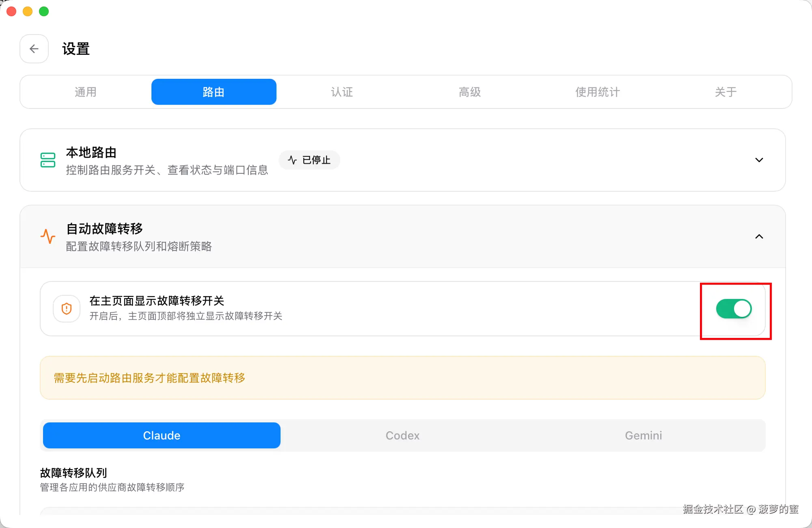Toggle off 在主页面显示故障转移开关 switch
This screenshot has width=812, height=528.
click(x=734, y=309)
